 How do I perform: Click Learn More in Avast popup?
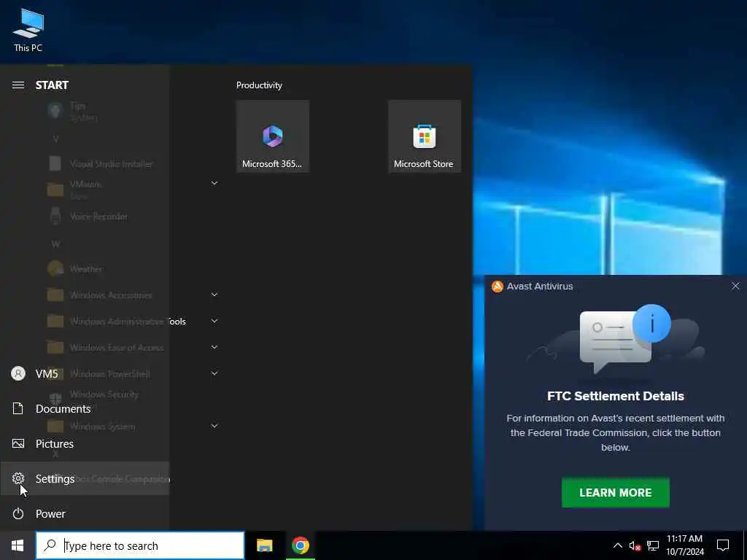pos(616,492)
